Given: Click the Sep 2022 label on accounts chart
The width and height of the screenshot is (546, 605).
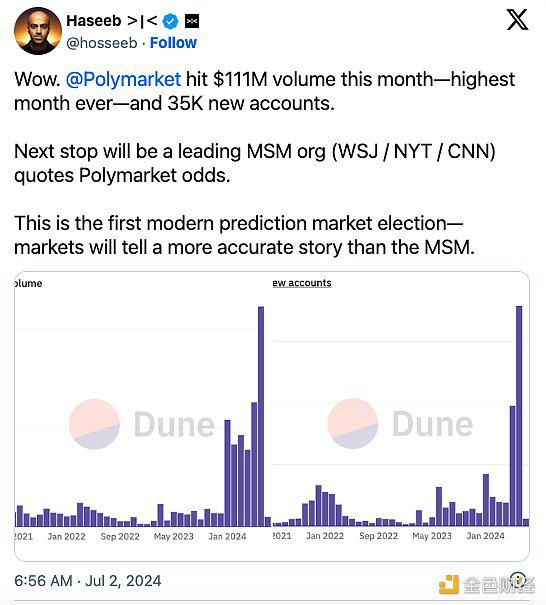Looking at the screenshot, I should 379,536.
